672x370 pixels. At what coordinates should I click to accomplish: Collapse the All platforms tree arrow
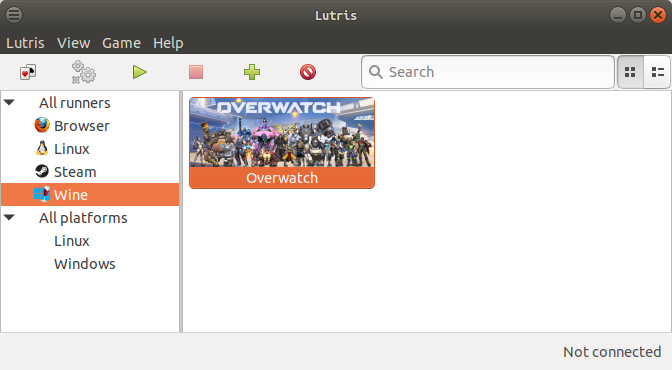(9, 217)
